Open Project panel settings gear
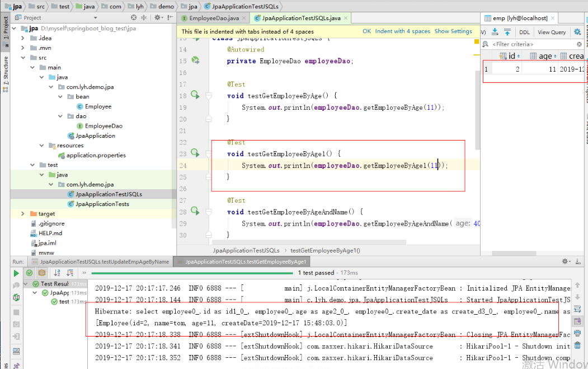588x369 pixels. pos(158,18)
